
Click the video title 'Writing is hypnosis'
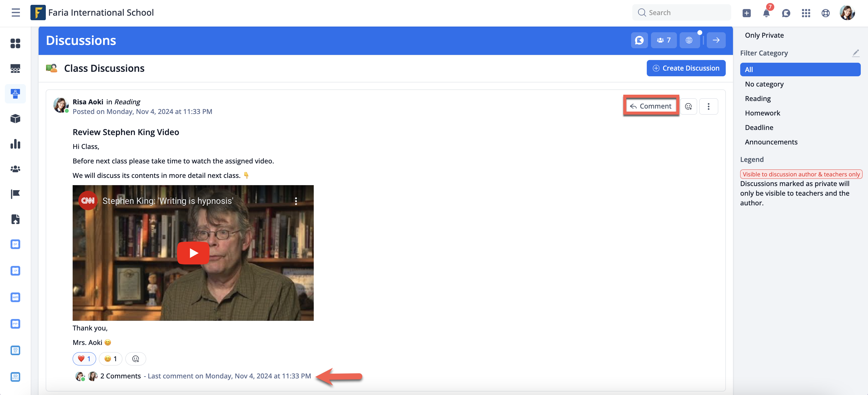click(x=168, y=201)
